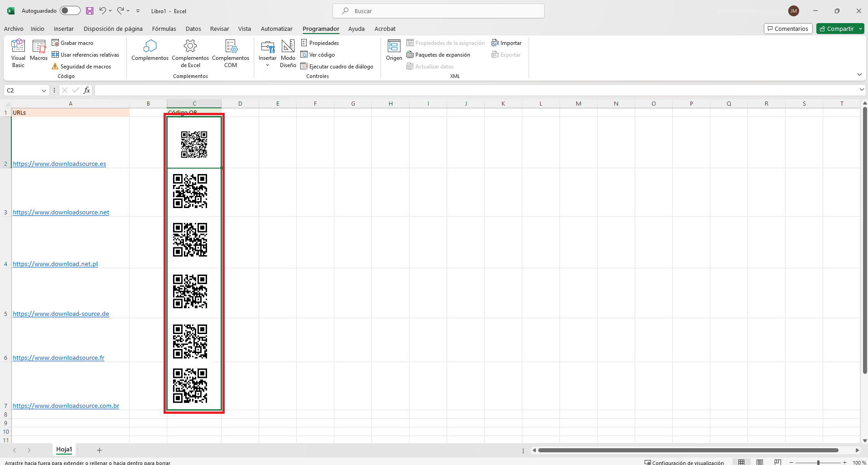Viewport: 868px width, 465px height.
Task: Select the Hoja1 sheet tab
Action: (64, 449)
